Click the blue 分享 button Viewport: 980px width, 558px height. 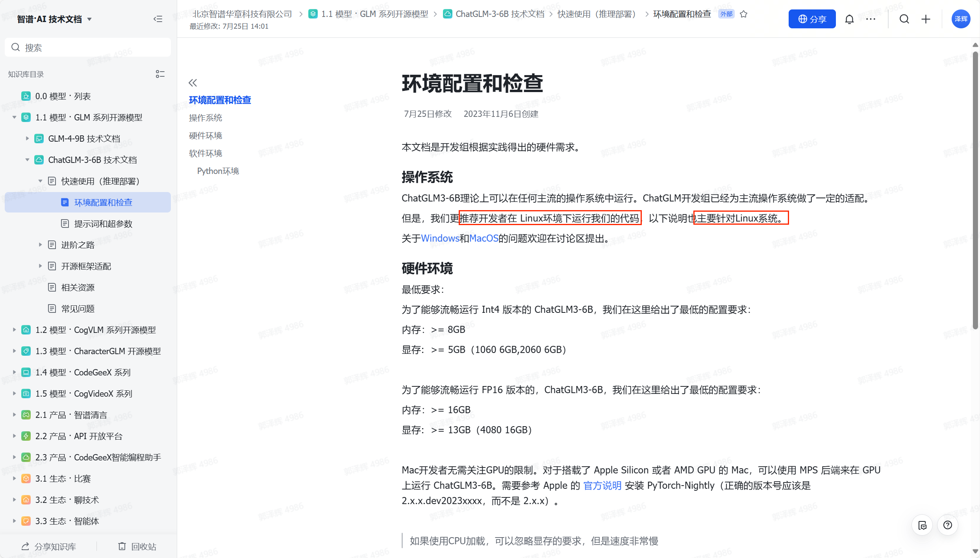812,19
